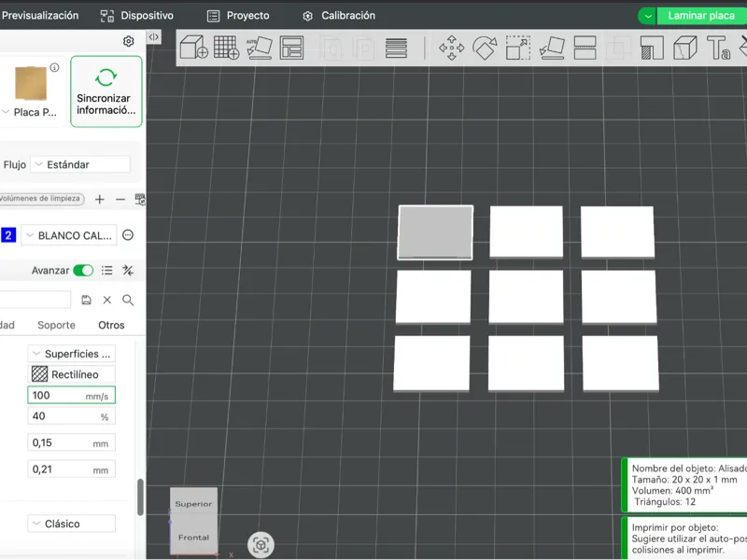Screen dimensions: 747x560
Task: Expand the Superficies pattern dropdown
Action: tap(72, 354)
